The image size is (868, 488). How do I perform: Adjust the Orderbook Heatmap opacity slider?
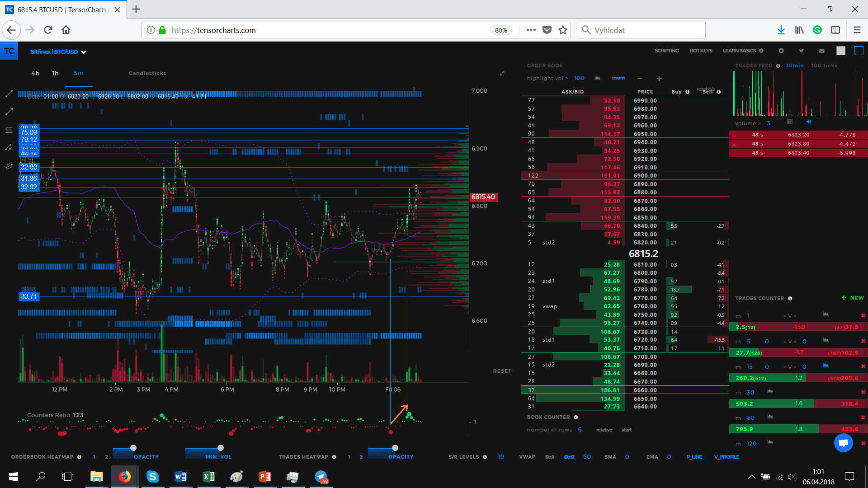pyautogui.click(x=132, y=448)
